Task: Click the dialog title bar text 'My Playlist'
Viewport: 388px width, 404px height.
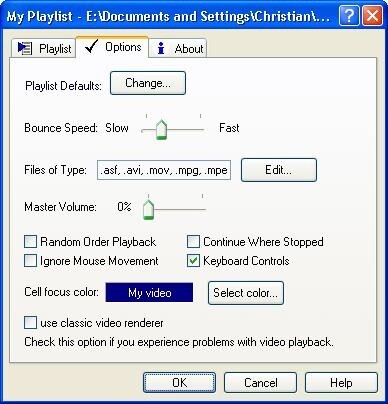Action: click(40, 16)
